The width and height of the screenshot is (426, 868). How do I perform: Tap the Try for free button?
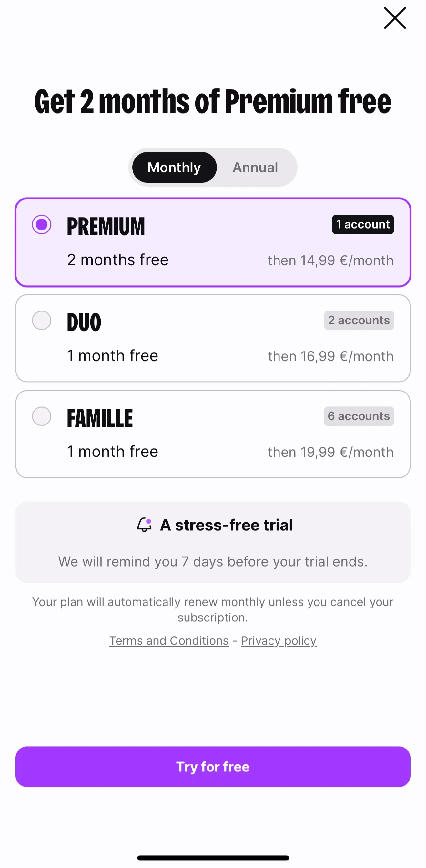213,767
